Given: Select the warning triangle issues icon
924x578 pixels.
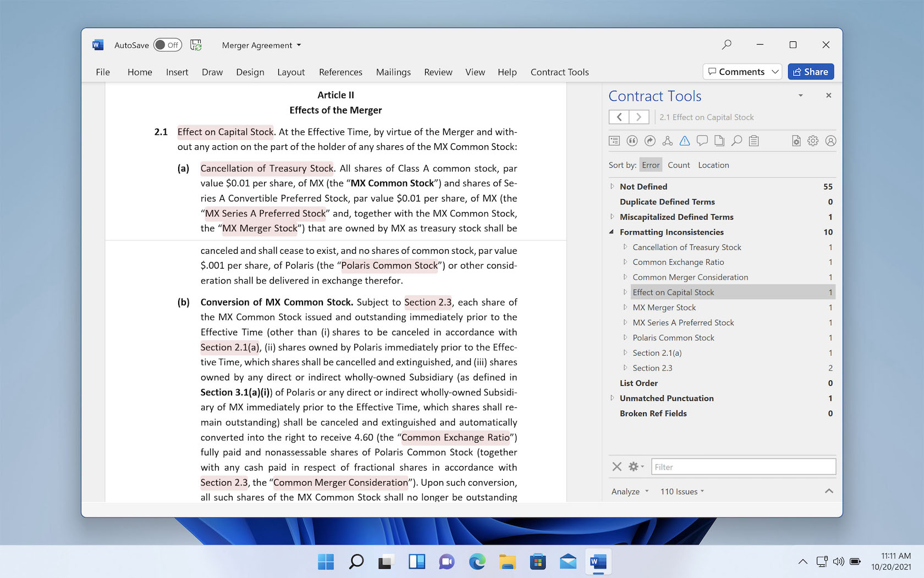Looking at the screenshot, I should click(684, 141).
